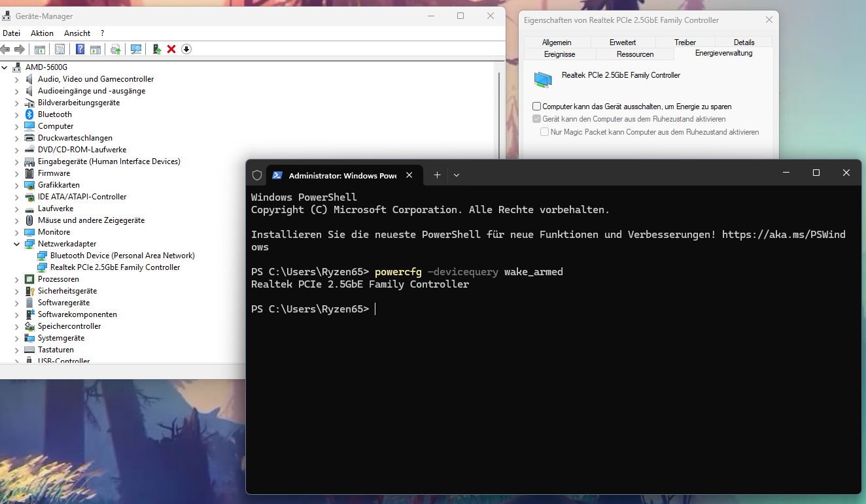This screenshot has width=866, height=504.
Task: Toggle 'Gerät kann den Computer aus dem Ruhezustand aktivieren'
Action: pos(537,119)
